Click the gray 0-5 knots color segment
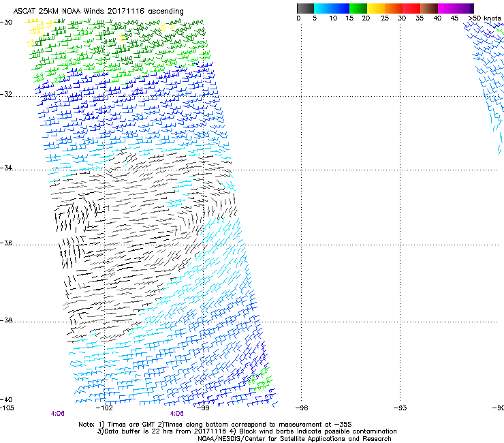Image resolution: width=504 pixels, height=443 pixels. coord(305,8)
